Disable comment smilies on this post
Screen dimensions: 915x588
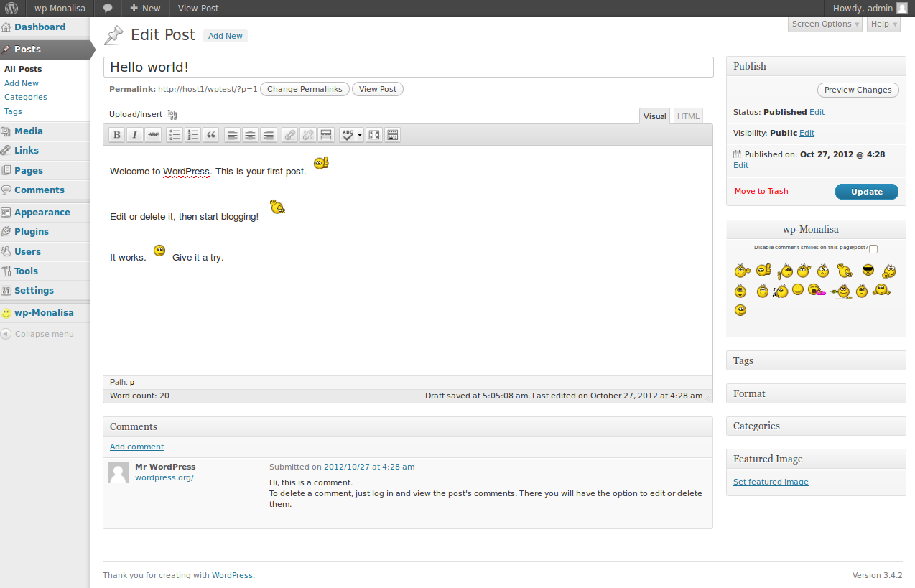coord(873,248)
